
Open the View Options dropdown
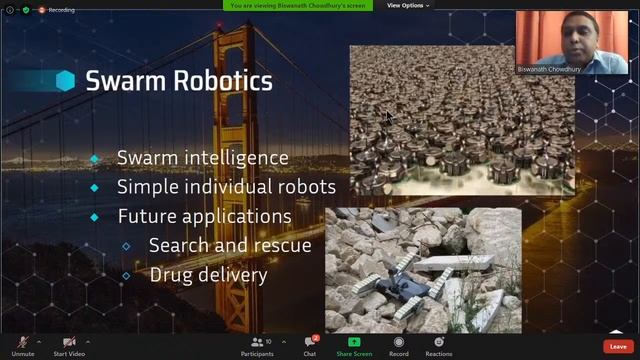pos(408,5)
